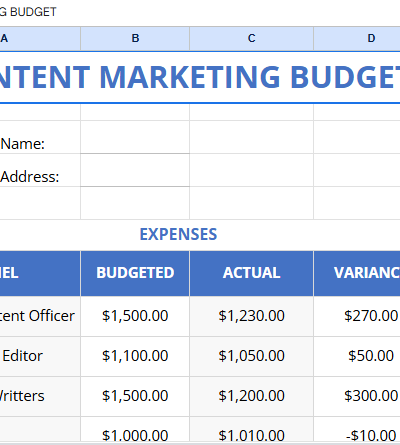The height and width of the screenshot is (445, 400).
Task: Select the EXPENSES heading
Action: (x=178, y=234)
